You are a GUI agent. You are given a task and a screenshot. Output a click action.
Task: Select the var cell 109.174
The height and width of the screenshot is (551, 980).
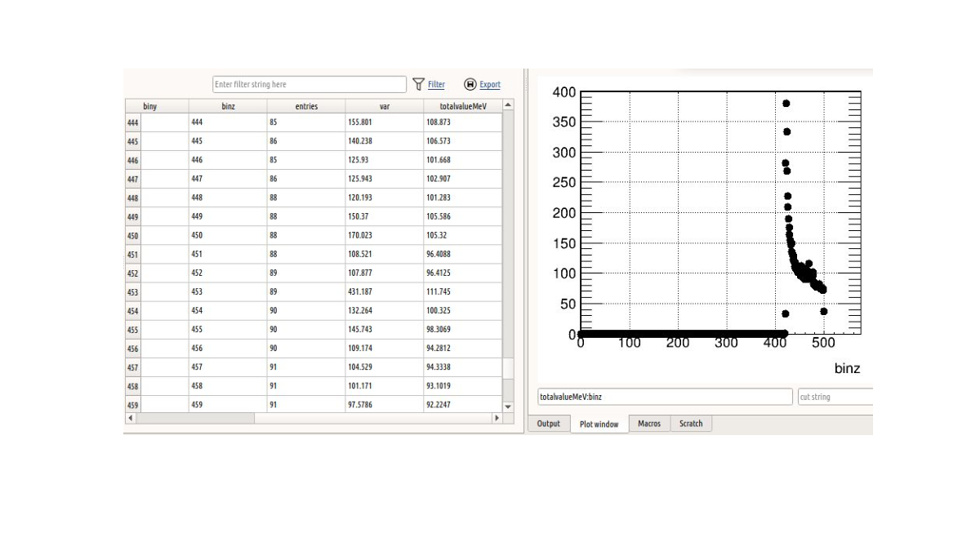coord(385,348)
